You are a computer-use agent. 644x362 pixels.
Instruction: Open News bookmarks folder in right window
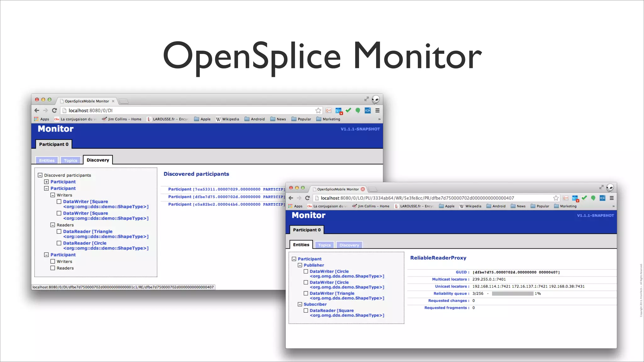point(518,206)
